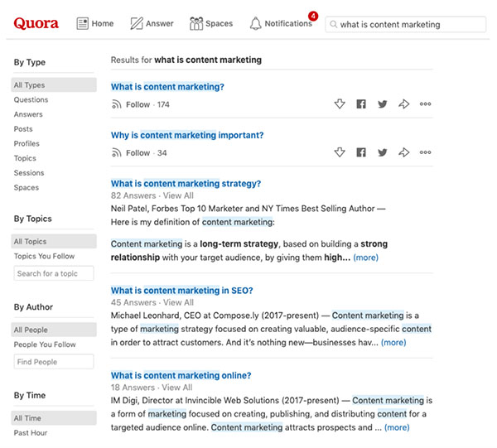Click the 'Search for a topic' field
The height and width of the screenshot is (448, 497).
pyautogui.click(x=54, y=273)
